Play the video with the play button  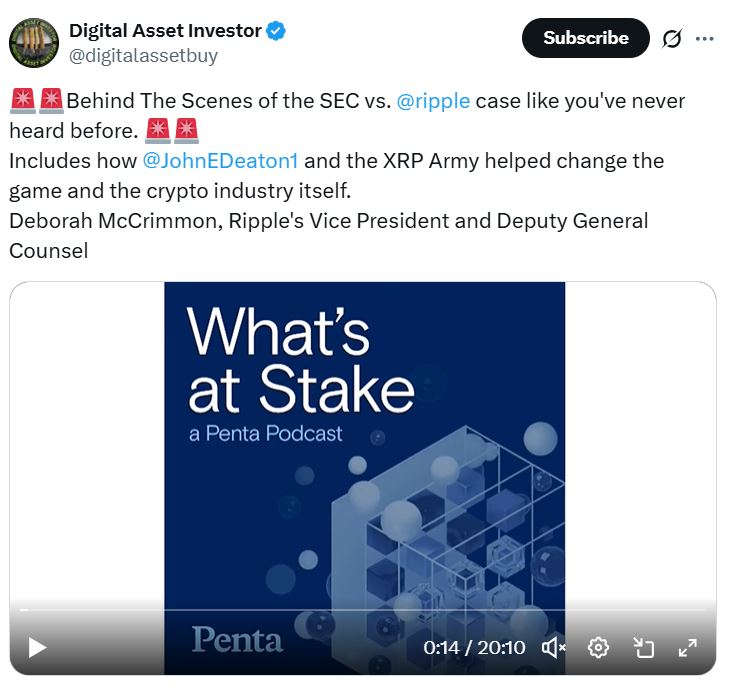coord(37,648)
